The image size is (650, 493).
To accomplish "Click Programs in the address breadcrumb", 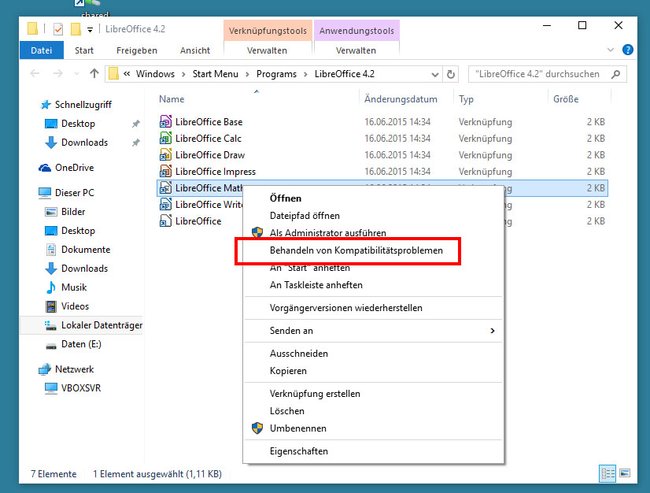I will point(276,74).
